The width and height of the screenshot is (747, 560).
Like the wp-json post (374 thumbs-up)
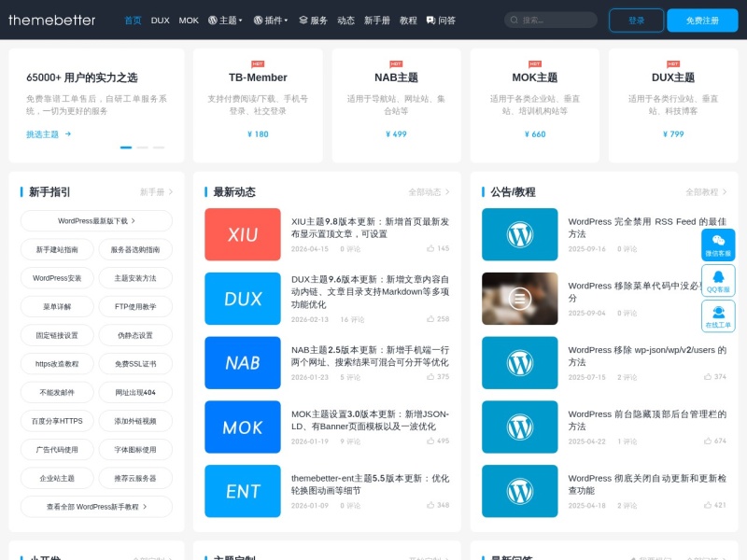715,377
